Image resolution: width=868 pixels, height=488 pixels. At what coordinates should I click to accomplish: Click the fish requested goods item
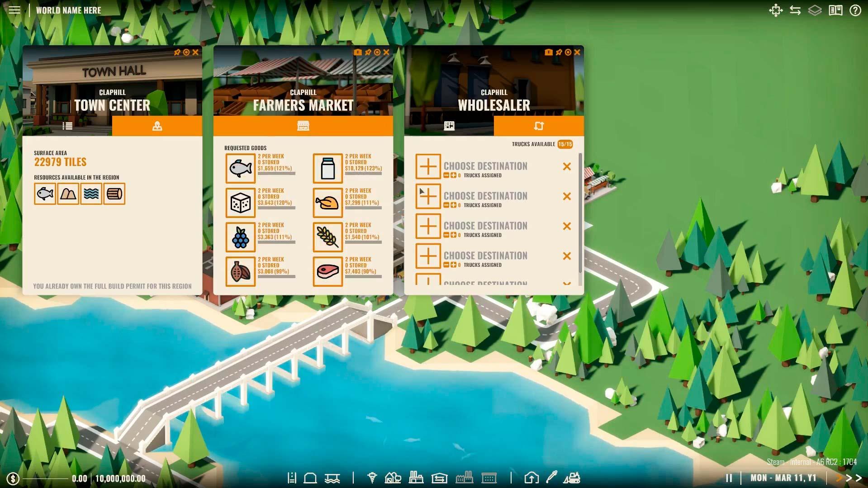[x=240, y=168]
